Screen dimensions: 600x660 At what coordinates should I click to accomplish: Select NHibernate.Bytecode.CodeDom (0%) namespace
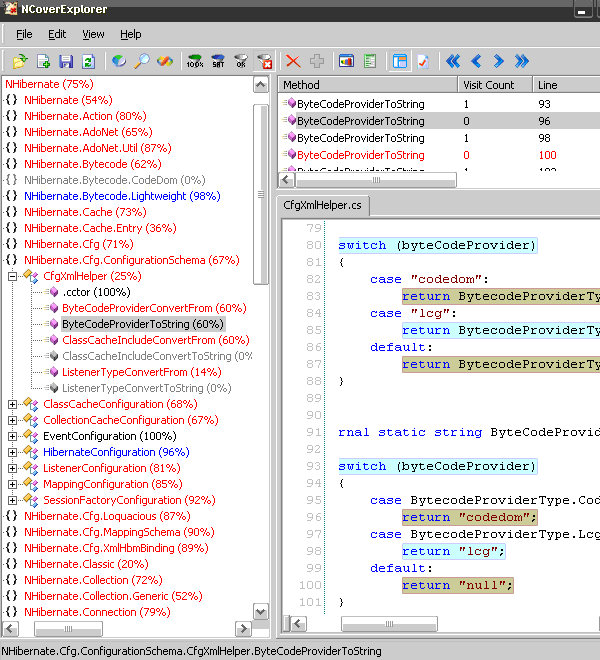pyautogui.click(x=115, y=180)
